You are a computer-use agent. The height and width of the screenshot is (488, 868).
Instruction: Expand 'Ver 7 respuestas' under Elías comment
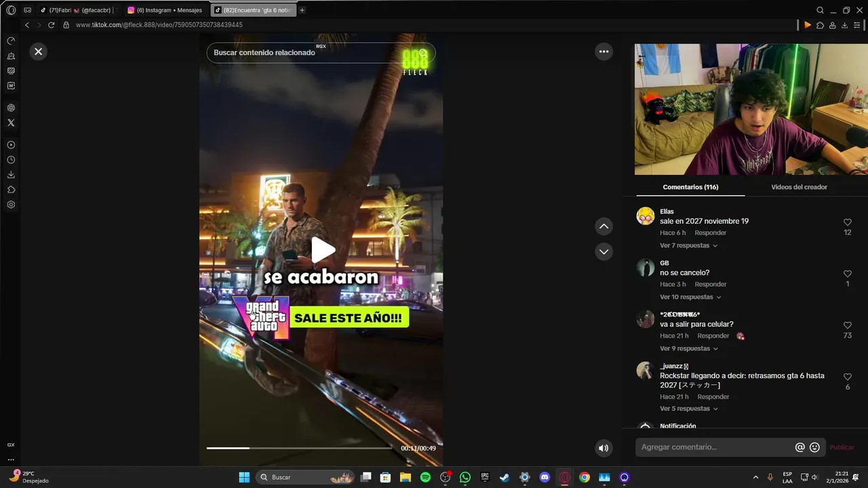[688, 245]
